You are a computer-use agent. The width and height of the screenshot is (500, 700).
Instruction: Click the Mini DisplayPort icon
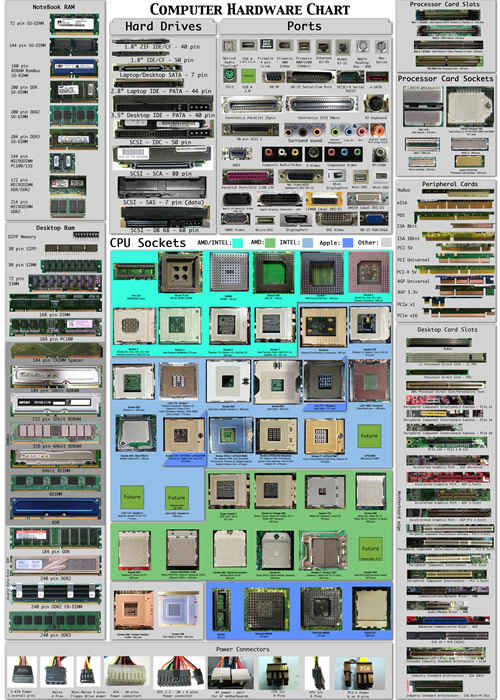pyautogui.click(x=337, y=176)
